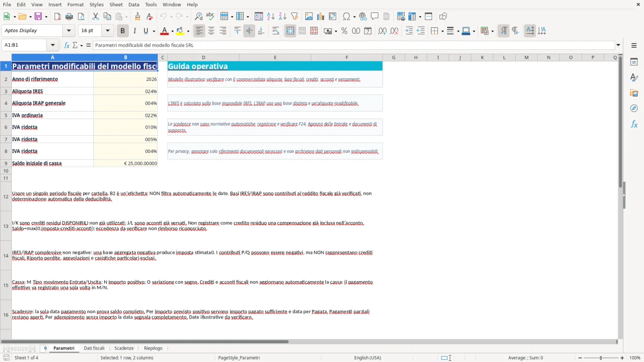644x362 pixels.
Task: Add Decimal Place icon
Action: (x=383, y=31)
